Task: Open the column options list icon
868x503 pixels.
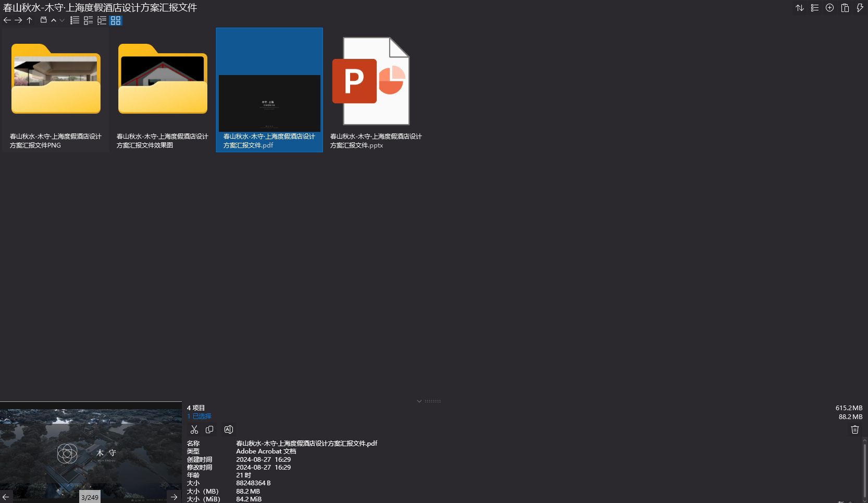Action: (x=815, y=8)
